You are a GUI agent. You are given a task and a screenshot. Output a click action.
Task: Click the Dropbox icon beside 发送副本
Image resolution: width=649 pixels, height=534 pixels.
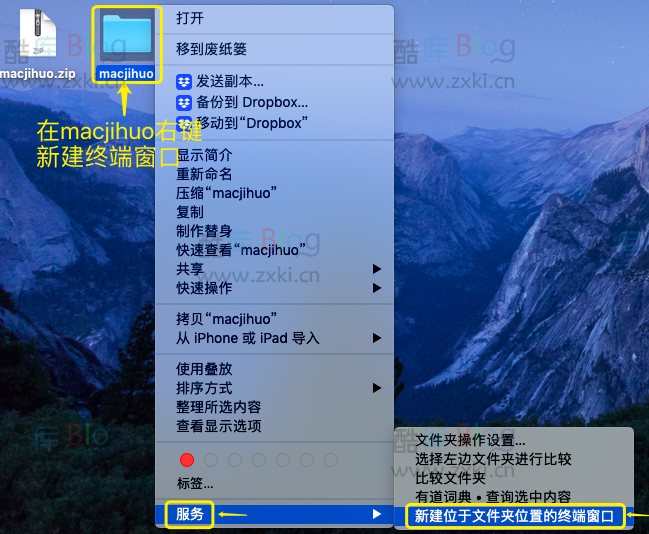(x=184, y=82)
